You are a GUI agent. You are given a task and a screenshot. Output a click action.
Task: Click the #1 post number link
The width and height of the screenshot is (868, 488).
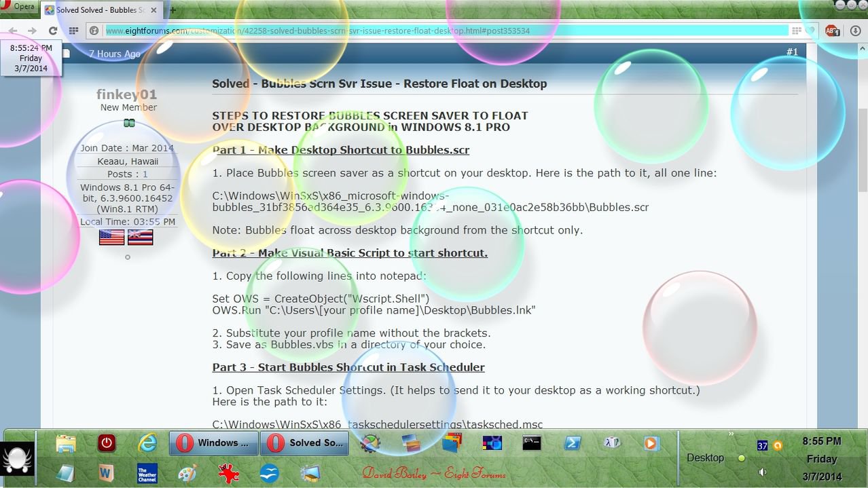792,52
